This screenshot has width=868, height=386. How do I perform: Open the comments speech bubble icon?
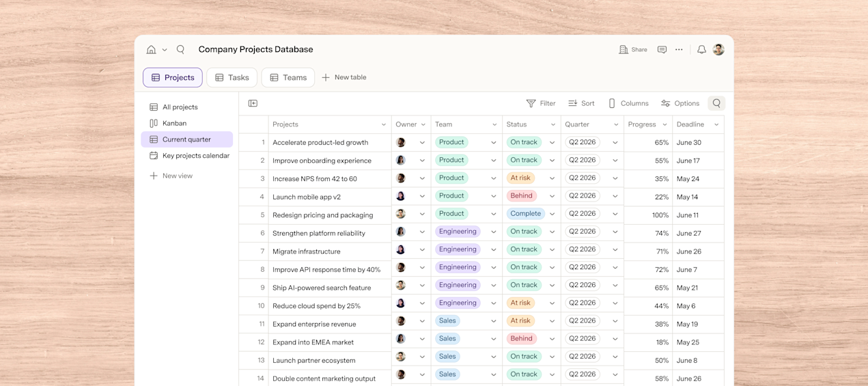(x=662, y=49)
